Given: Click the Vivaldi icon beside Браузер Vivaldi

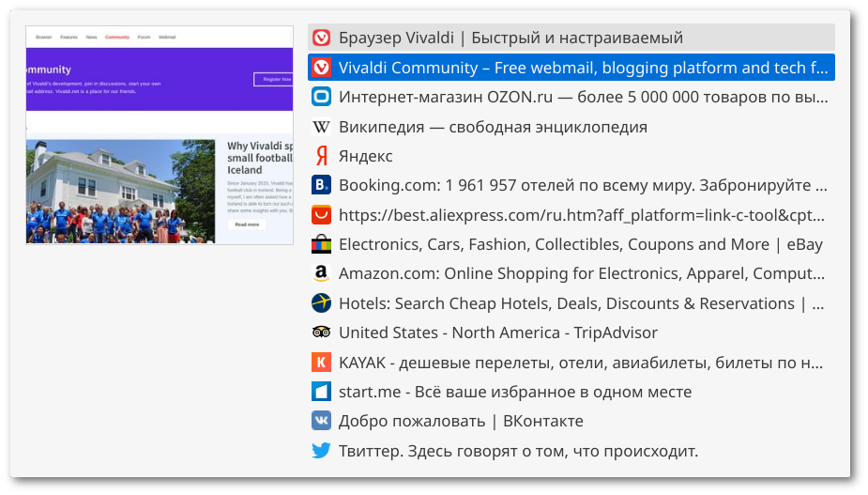Looking at the screenshot, I should click(x=321, y=38).
